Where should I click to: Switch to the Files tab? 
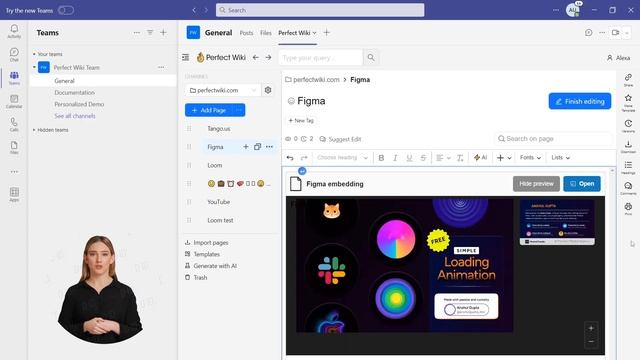(266, 33)
